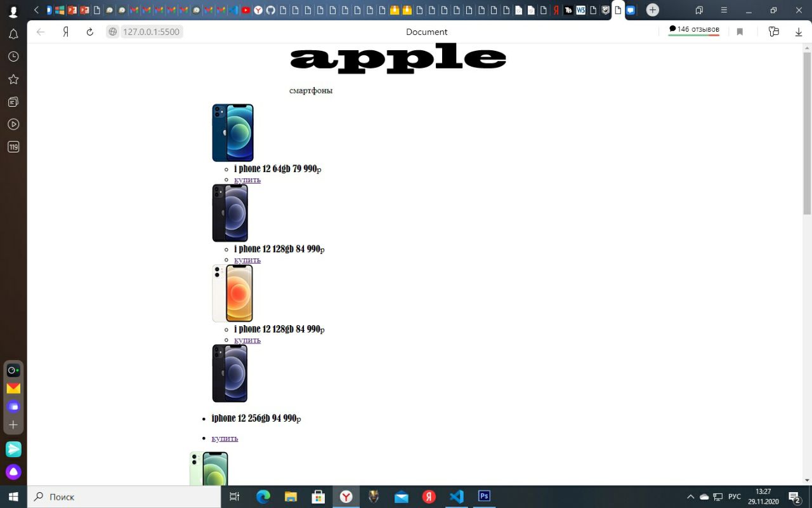Open the extensions icon left of downloads
Viewport: 812px width, 508px height.
tap(773, 32)
